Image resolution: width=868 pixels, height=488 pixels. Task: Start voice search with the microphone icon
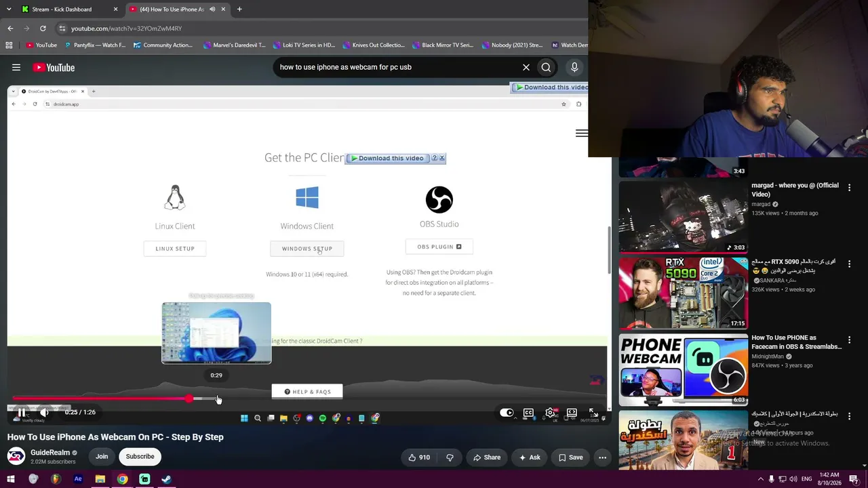(x=574, y=67)
